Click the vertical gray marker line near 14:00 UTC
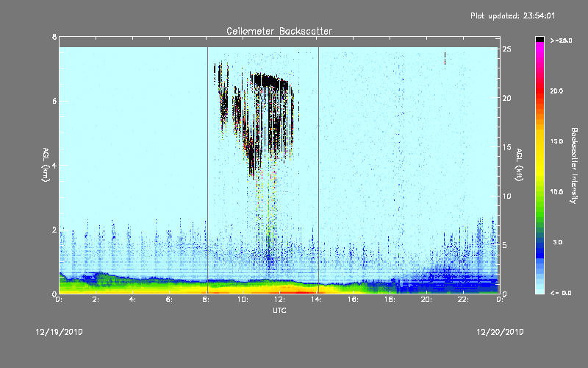Image resolution: width=588 pixels, height=368 pixels. point(318,170)
